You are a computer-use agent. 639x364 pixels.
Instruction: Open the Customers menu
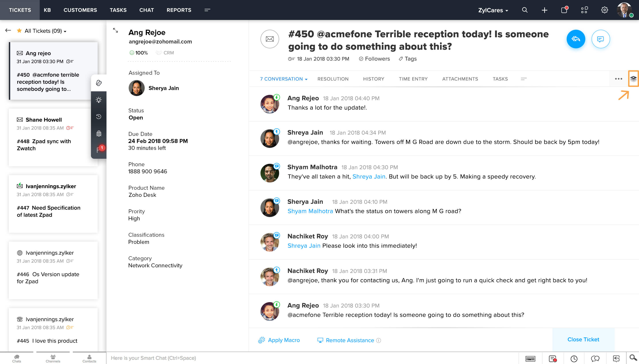click(80, 10)
